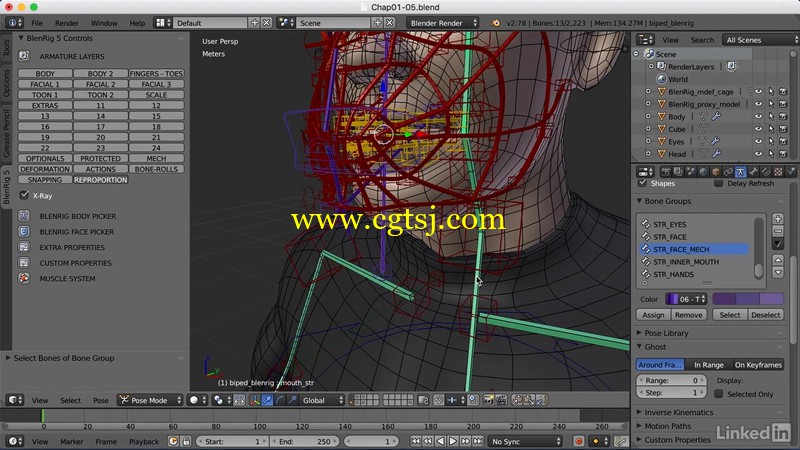Open the No Sync dropdown
The image size is (800, 450).
(x=526, y=441)
